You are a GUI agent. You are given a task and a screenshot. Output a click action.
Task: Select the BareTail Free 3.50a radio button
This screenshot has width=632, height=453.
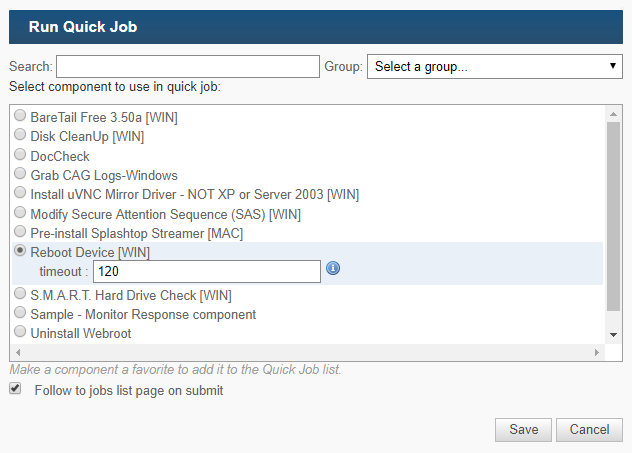pos(20,116)
